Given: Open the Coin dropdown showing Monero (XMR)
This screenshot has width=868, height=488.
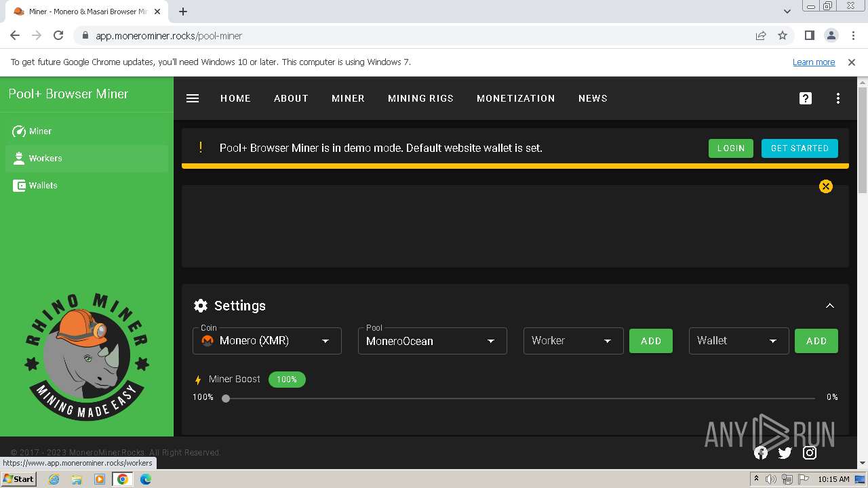Looking at the screenshot, I should [x=267, y=341].
